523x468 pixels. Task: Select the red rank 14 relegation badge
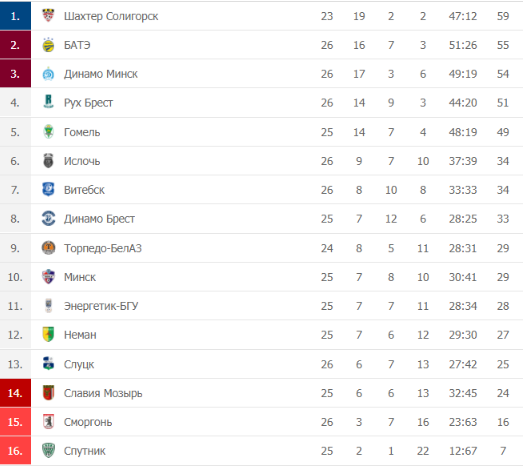[15, 393]
